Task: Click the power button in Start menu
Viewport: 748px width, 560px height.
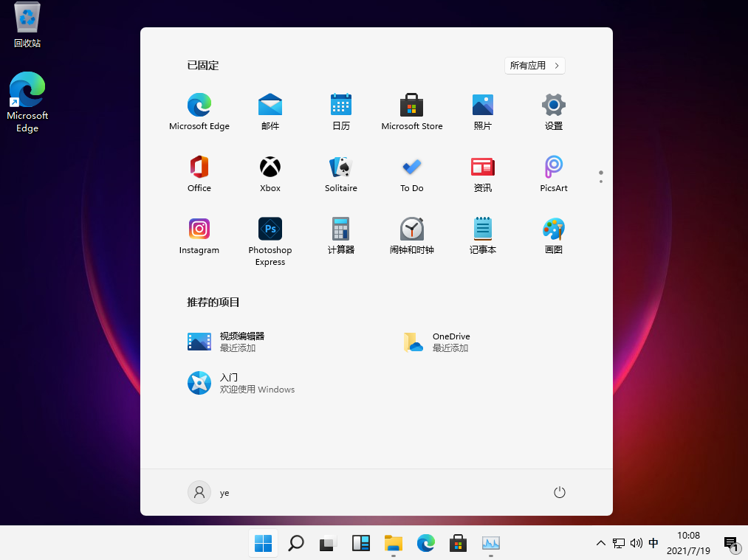Action: 560,492
